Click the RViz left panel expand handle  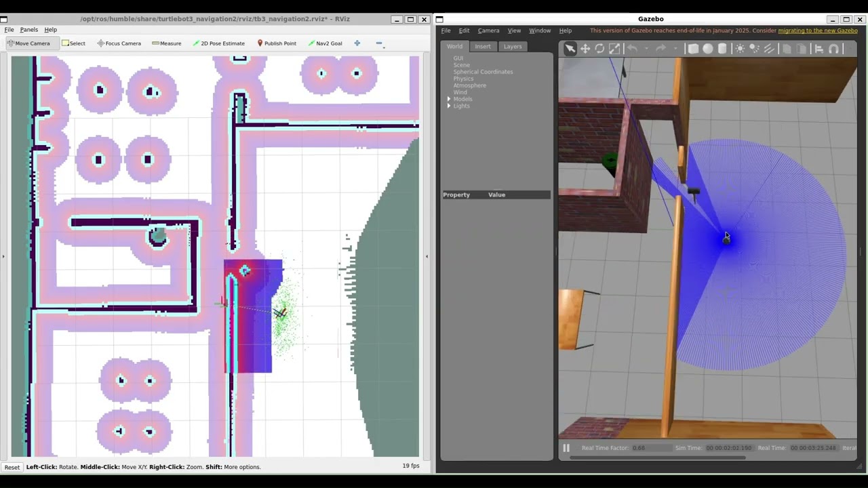click(x=3, y=256)
